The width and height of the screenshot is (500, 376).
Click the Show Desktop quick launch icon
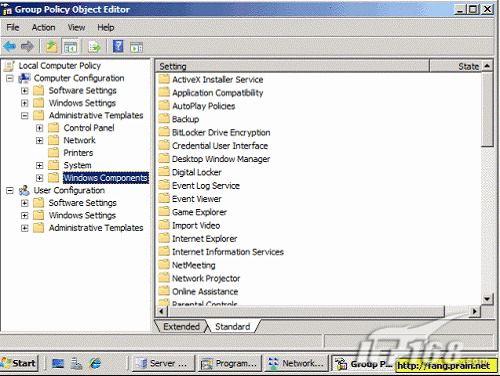coord(58,363)
